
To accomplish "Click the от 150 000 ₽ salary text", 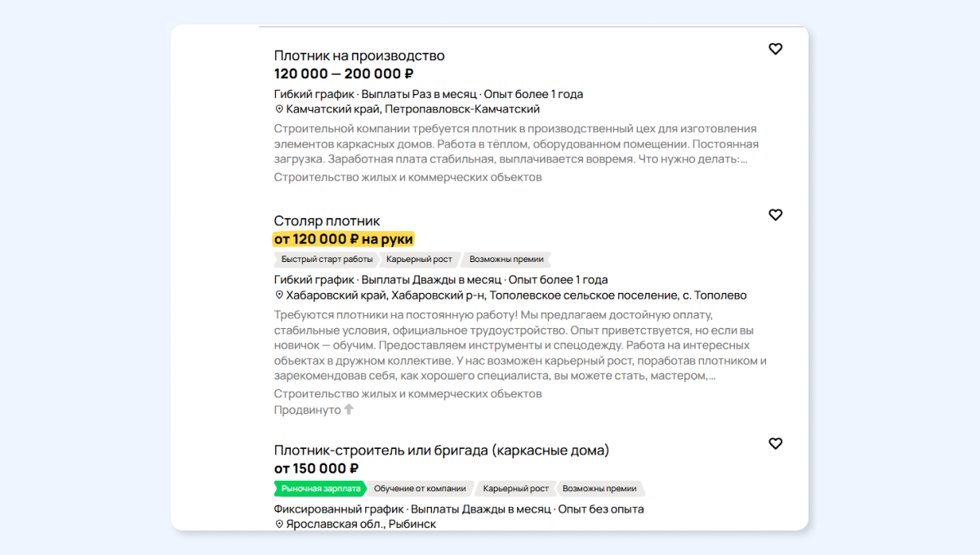I will coord(316,468).
